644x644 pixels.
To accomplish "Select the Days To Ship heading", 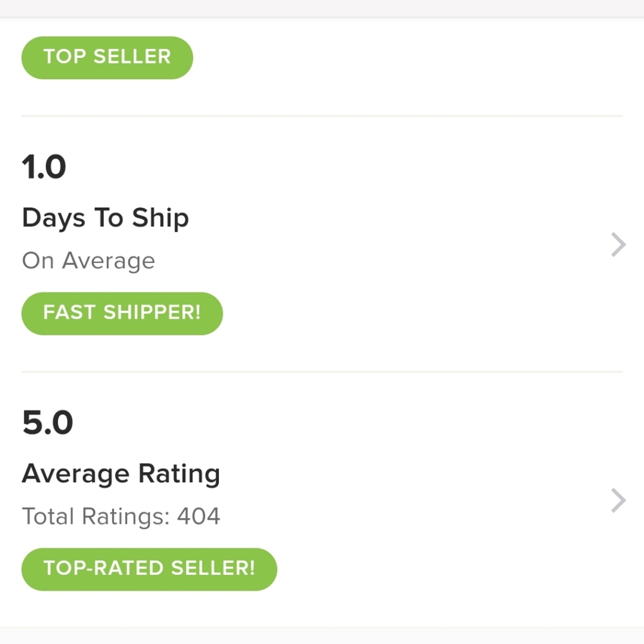I will (x=105, y=218).
